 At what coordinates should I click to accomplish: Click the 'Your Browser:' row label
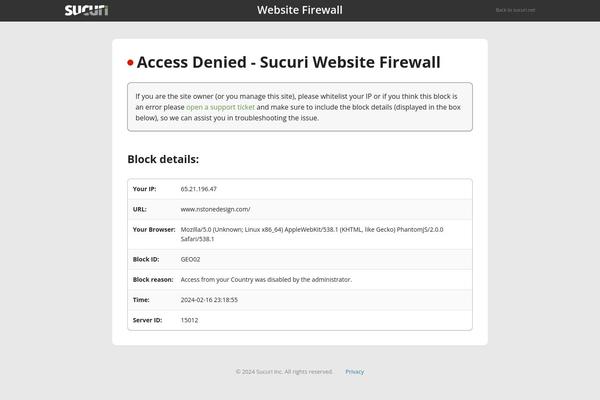154,229
